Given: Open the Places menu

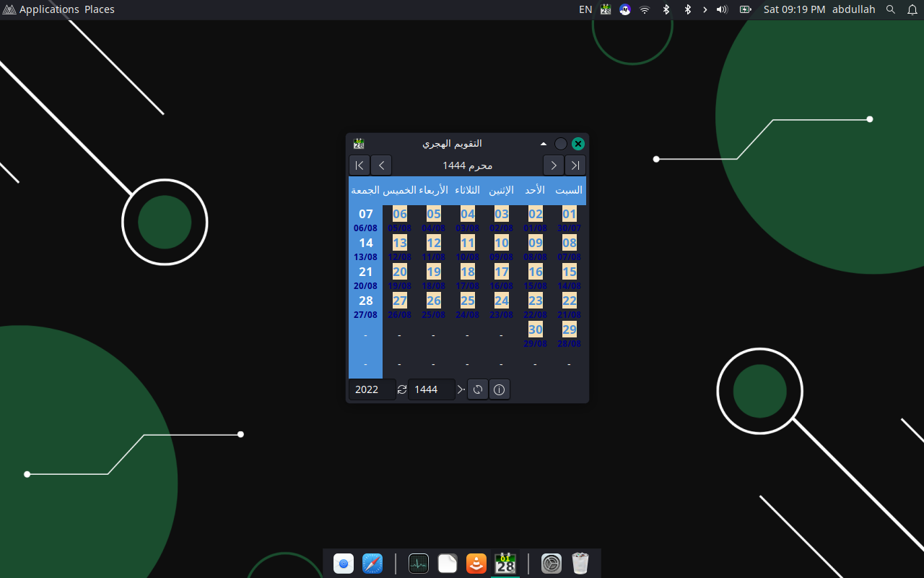Looking at the screenshot, I should point(100,9).
